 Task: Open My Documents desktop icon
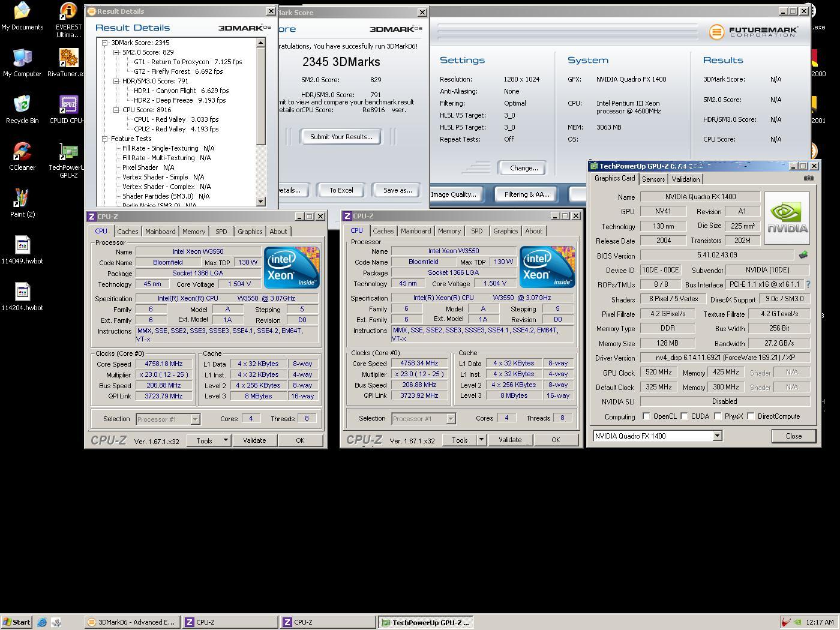[x=22, y=16]
